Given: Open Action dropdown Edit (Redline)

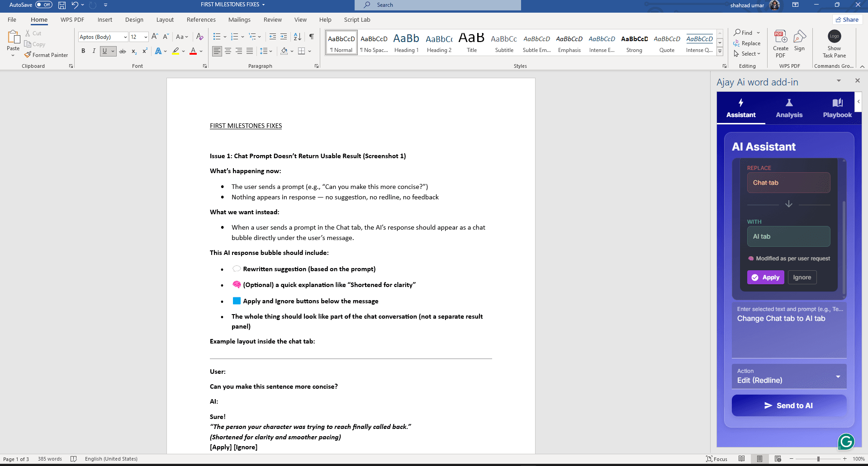Looking at the screenshot, I should [x=789, y=376].
